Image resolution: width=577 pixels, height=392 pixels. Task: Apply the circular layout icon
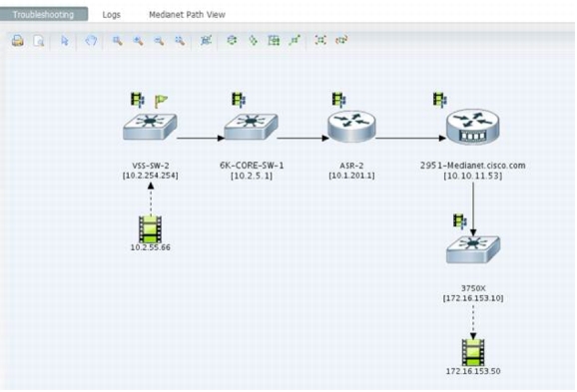(x=232, y=40)
